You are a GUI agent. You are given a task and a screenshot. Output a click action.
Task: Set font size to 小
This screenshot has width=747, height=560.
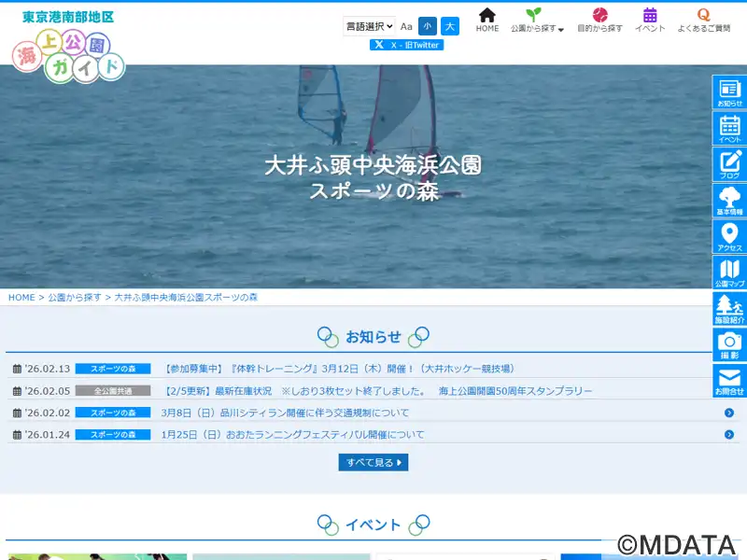click(427, 26)
